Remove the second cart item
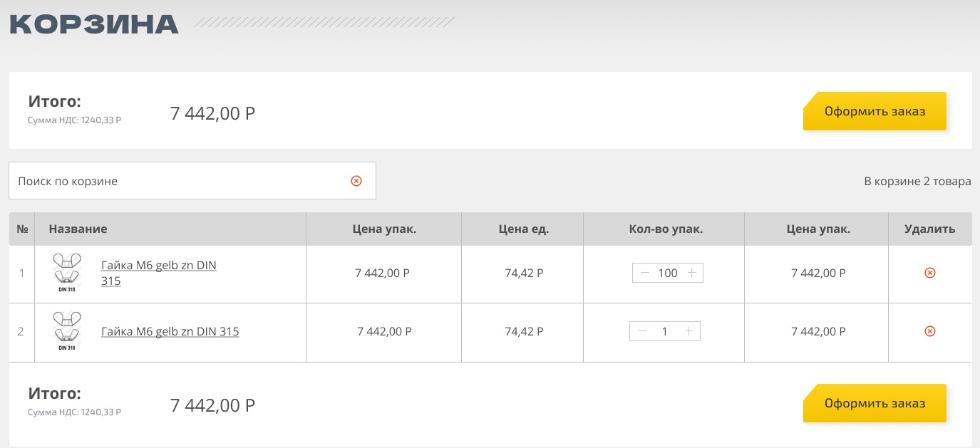Screen dimensions: 980x448 [929, 331]
